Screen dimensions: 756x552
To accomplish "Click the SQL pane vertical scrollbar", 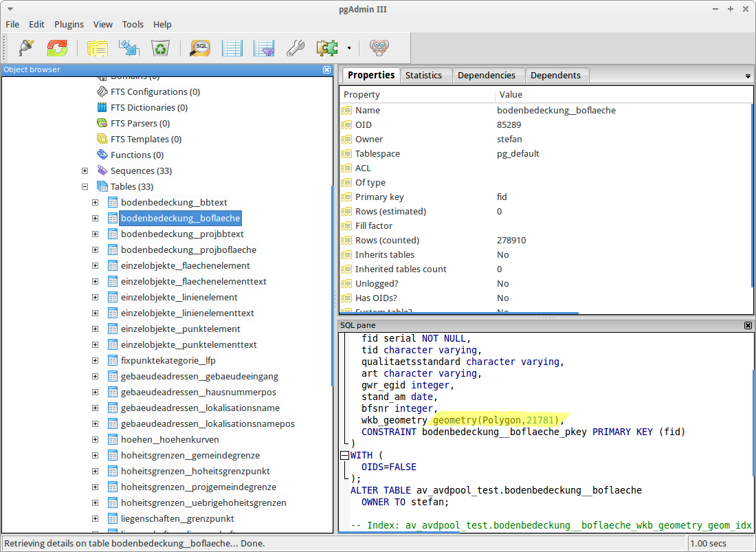I will coord(753,423).
